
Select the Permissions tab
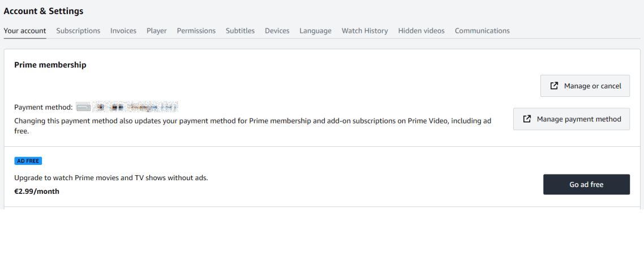click(196, 31)
